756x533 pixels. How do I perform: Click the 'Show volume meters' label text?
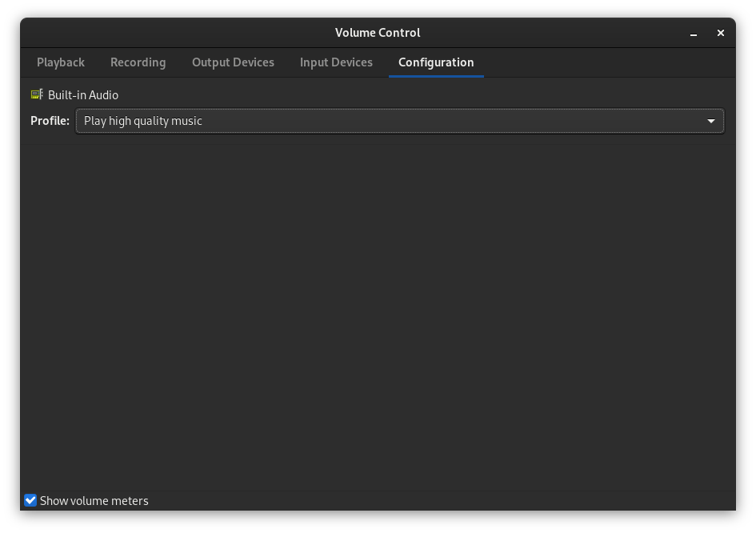94,501
